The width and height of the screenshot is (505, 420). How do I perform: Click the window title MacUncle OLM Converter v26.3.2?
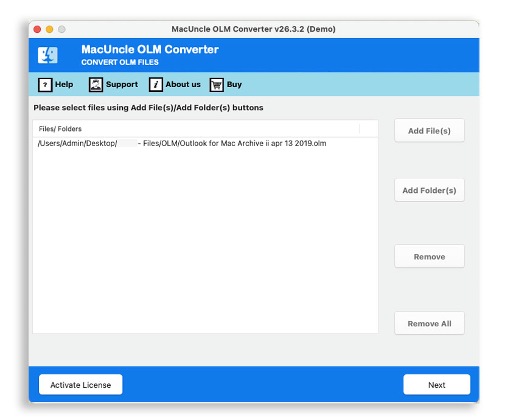point(254,29)
